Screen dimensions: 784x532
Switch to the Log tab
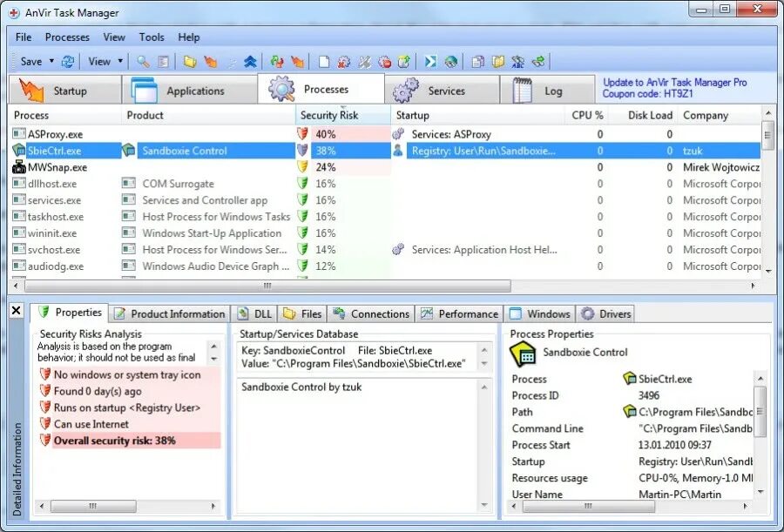pos(547,91)
